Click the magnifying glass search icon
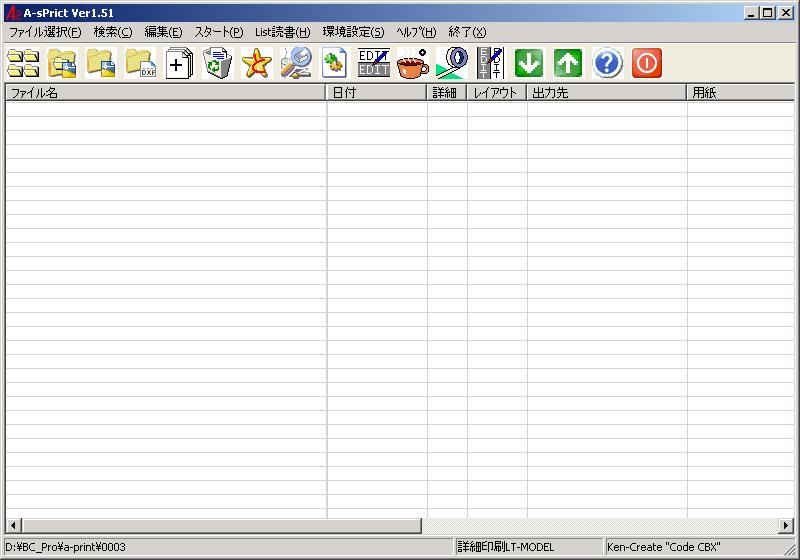800x560 pixels. coord(296,64)
